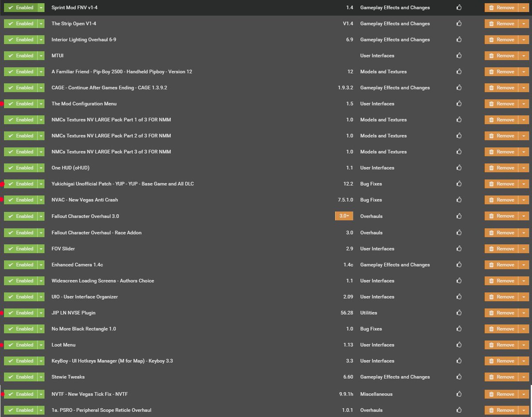Disable Interior Lighting Overhaul 6-9
The height and width of the screenshot is (417, 532).
point(20,39)
